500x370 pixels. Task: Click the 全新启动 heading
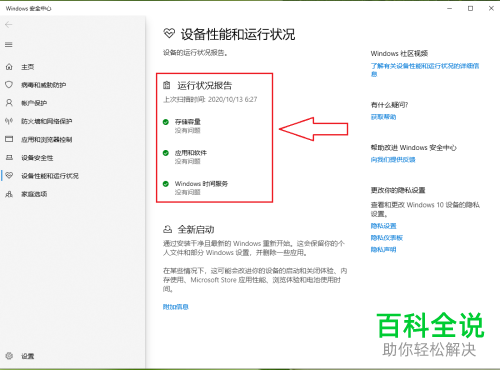point(196,230)
